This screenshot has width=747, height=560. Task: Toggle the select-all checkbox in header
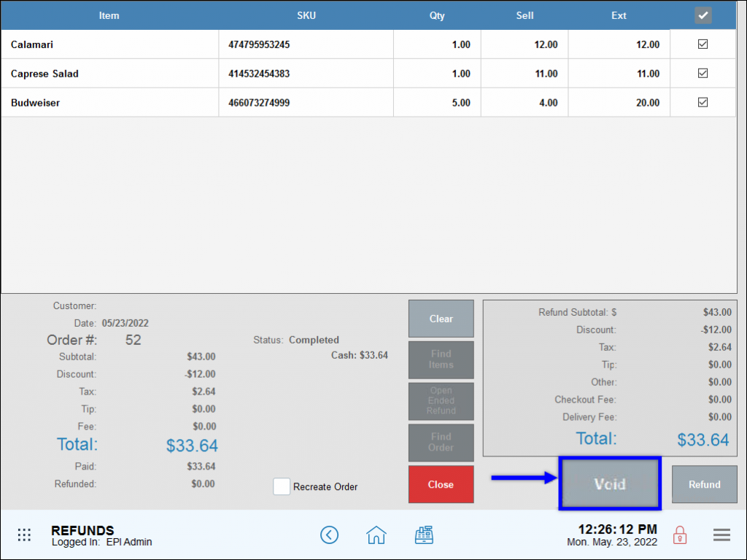(x=703, y=15)
